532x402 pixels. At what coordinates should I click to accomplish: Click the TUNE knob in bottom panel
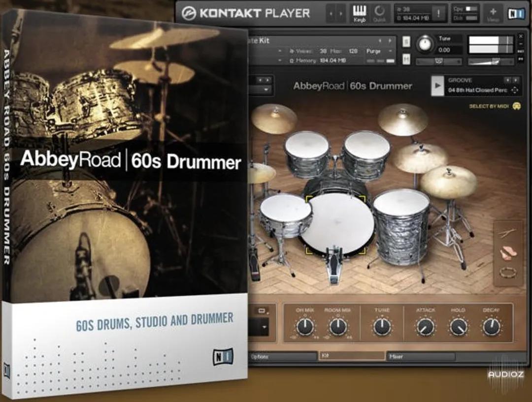coord(382,327)
